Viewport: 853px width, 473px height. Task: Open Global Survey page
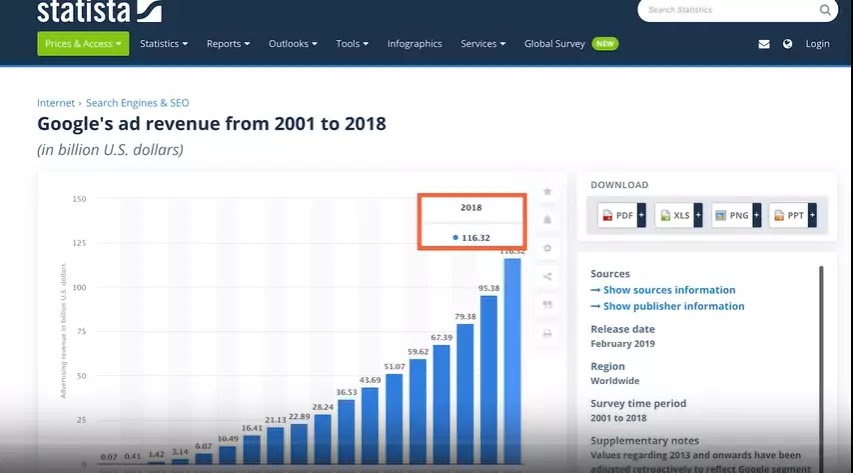(554, 44)
